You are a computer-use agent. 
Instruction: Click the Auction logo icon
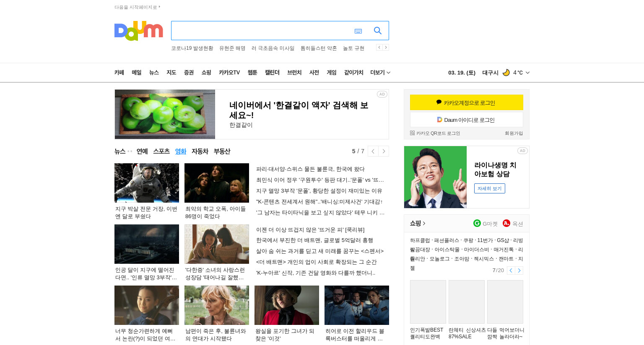[506, 223]
